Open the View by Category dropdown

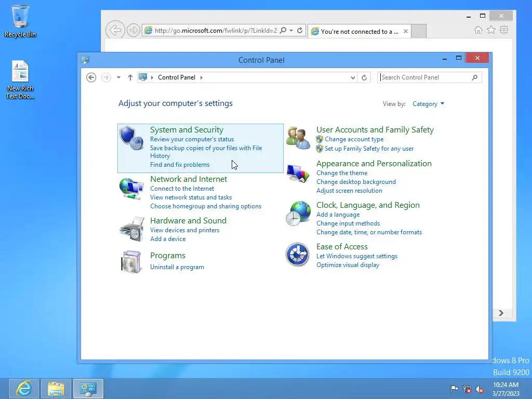click(428, 104)
